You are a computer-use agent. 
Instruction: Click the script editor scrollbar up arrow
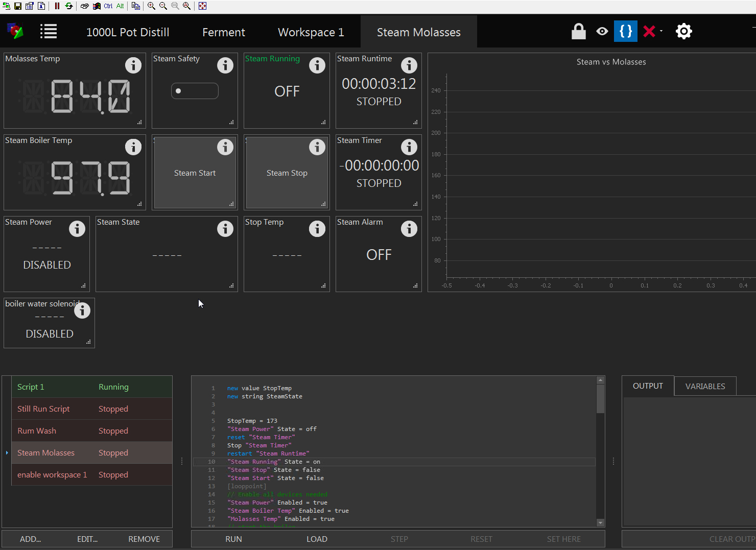coord(601,380)
